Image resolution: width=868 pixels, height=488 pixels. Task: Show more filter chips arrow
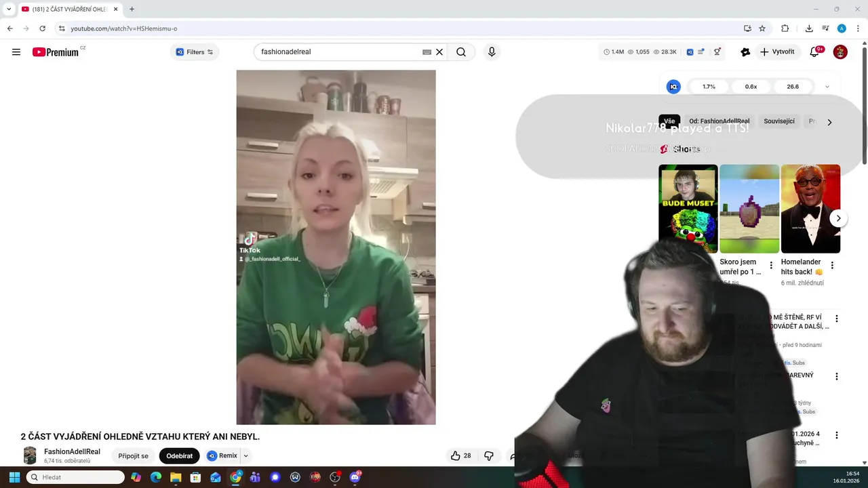click(829, 122)
